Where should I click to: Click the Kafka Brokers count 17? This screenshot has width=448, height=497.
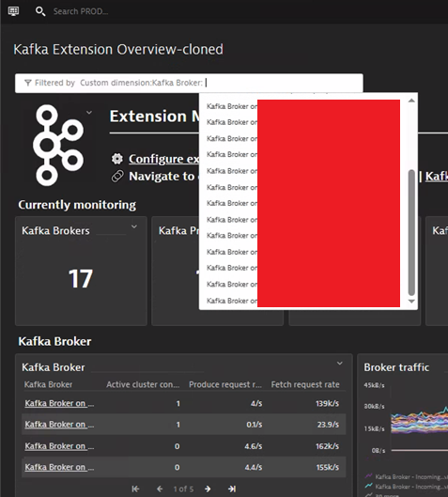tap(81, 279)
